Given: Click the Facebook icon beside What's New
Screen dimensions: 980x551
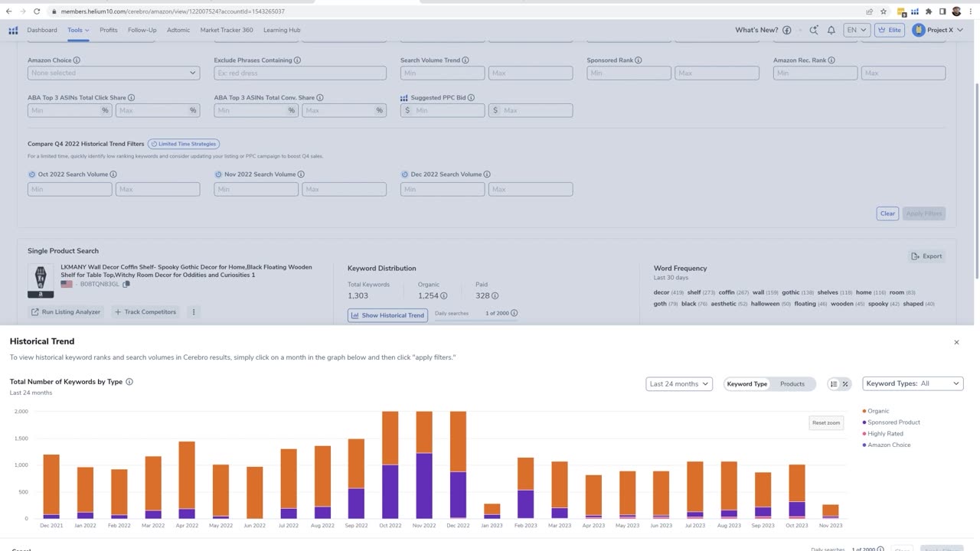Looking at the screenshot, I should tap(786, 31).
